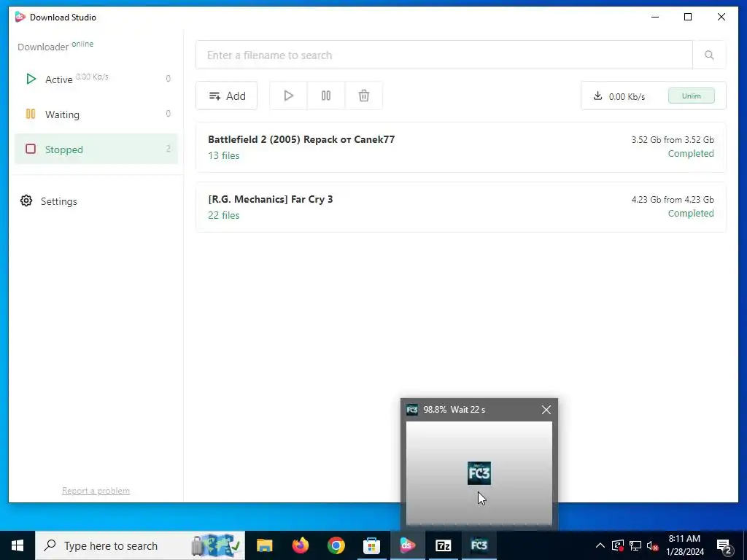This screenshot has width=747, height=560.
Task: Open the taskbar clock and date
Action: click(684, 545)
